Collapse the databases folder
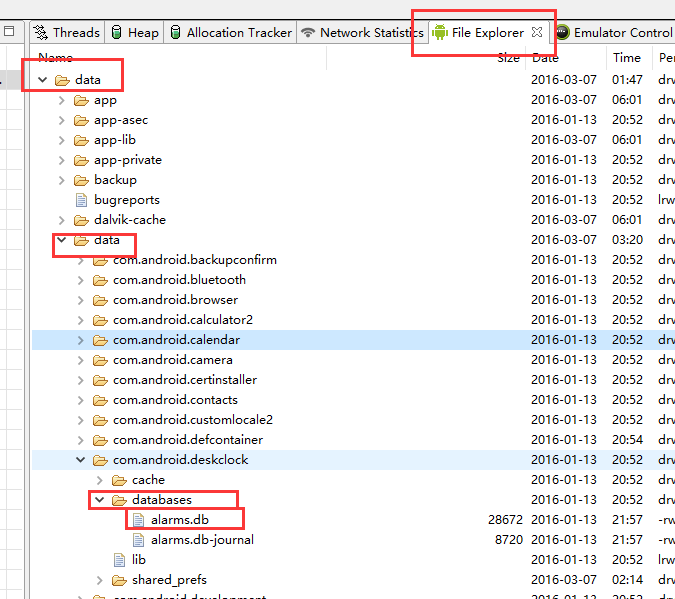Viewport: 675px width, 599px height. pyautogui.click(x=99, y=500)
